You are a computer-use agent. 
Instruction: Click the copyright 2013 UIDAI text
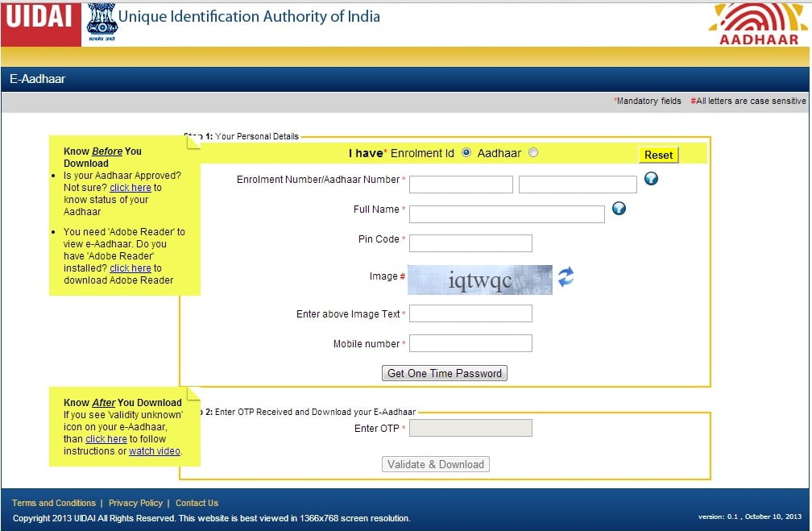(x=212, y=518)
